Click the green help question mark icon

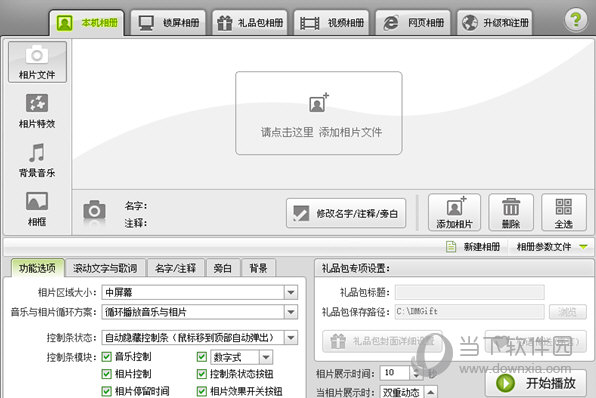click(576, 20)
